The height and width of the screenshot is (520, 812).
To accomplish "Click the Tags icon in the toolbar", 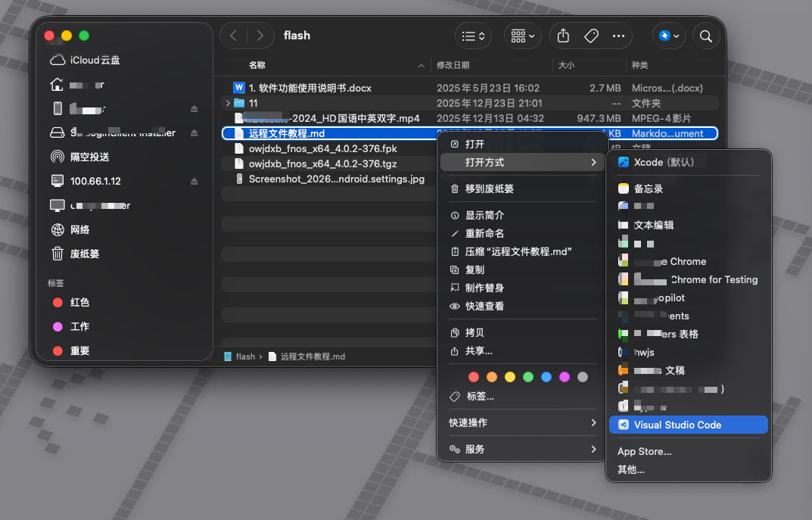I will coord(591,35).
